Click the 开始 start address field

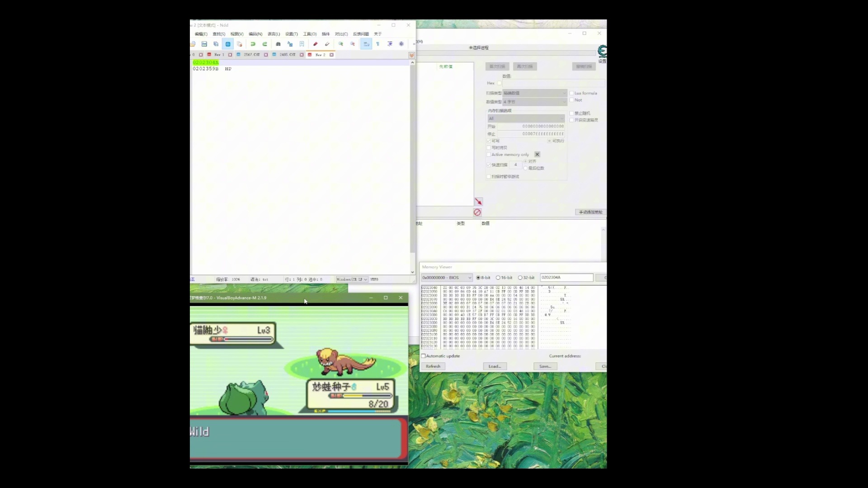coord(531,127)
